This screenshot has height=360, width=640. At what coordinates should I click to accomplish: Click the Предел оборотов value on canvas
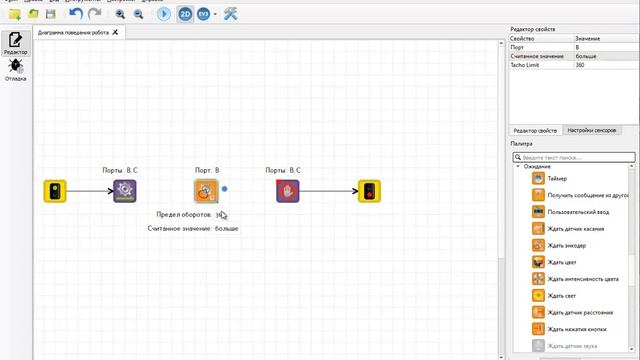tap(220, 215)
